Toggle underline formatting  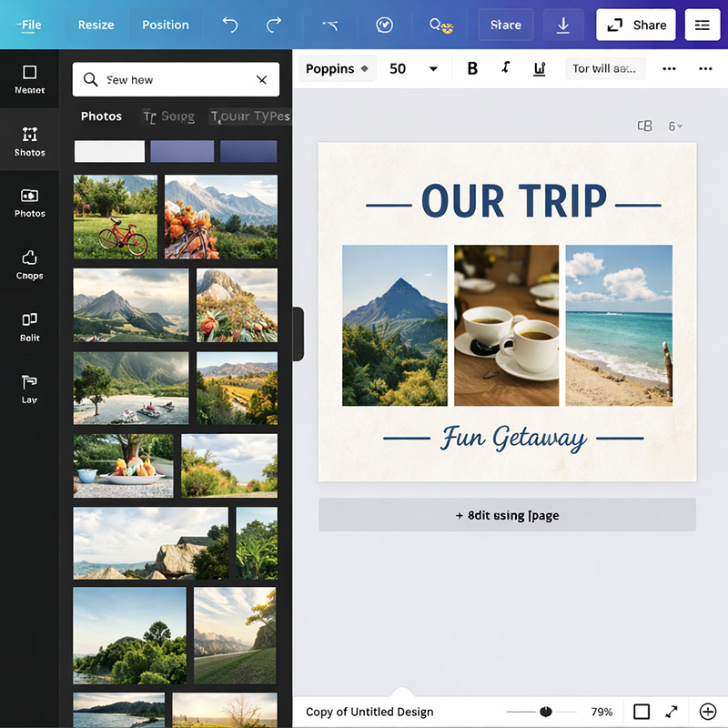(539, 69)
